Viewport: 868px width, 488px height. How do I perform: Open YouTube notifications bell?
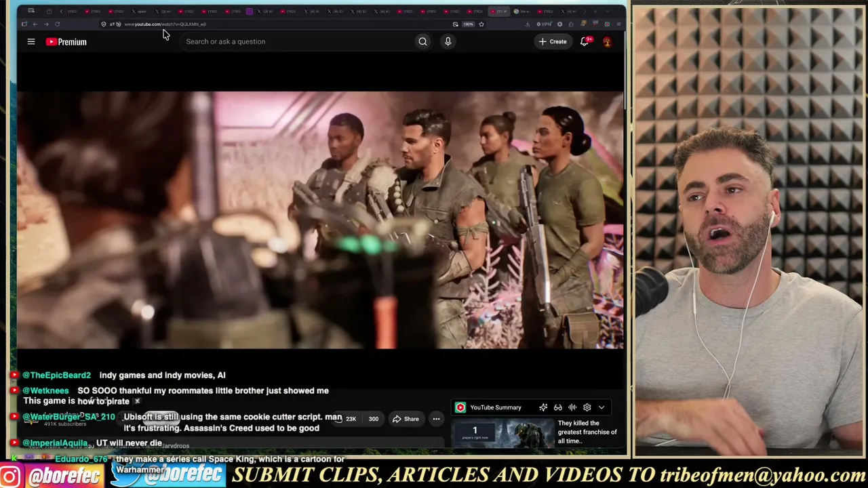585,41
